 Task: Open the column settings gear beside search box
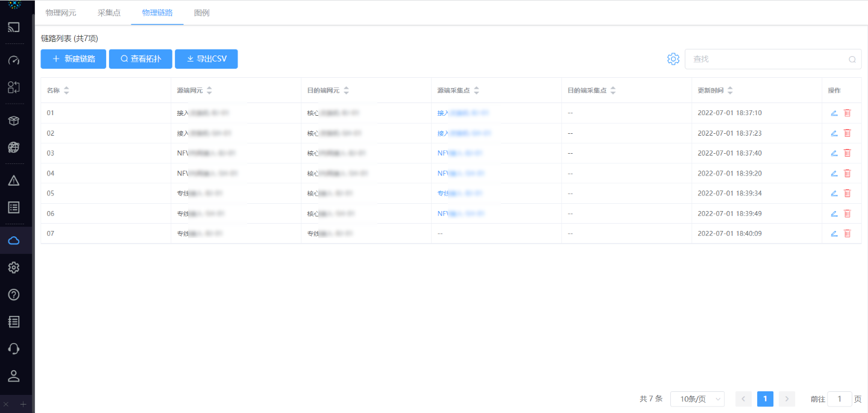click(673, 59)
